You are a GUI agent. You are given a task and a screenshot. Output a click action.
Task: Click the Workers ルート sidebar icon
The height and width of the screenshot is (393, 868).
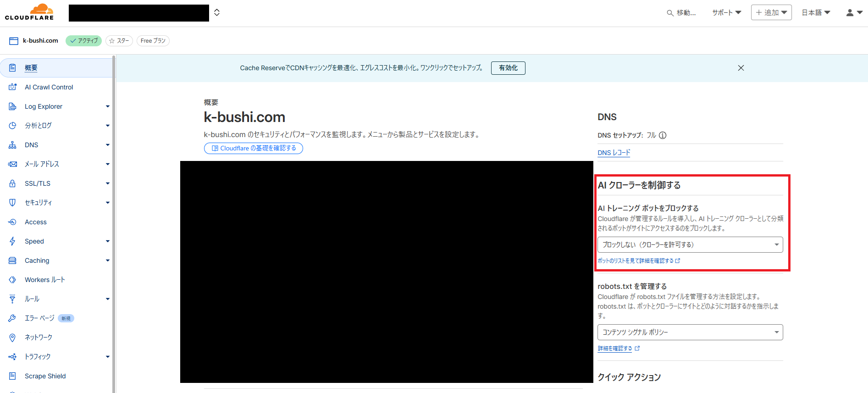pos(12,280)
